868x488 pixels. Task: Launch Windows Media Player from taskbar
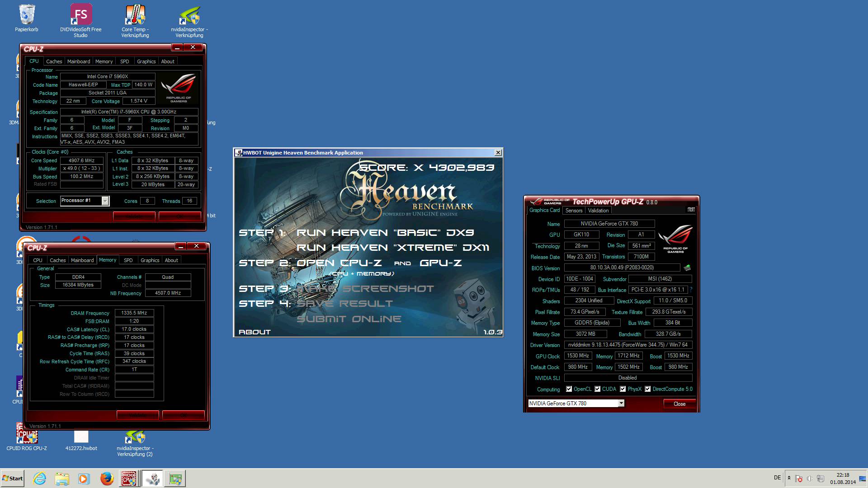84,479
